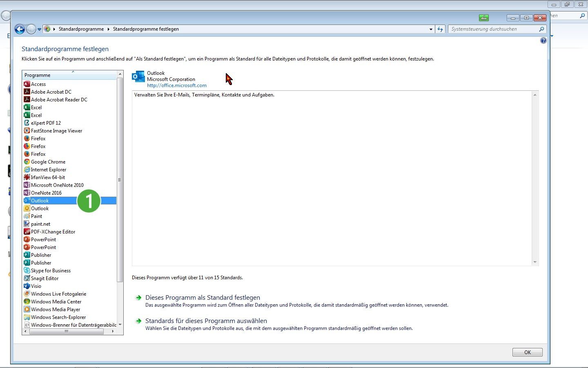Click the IrfanView 64-bit icon
The height and width of the screenshot is (368, 588).
[x=27, y=177]
